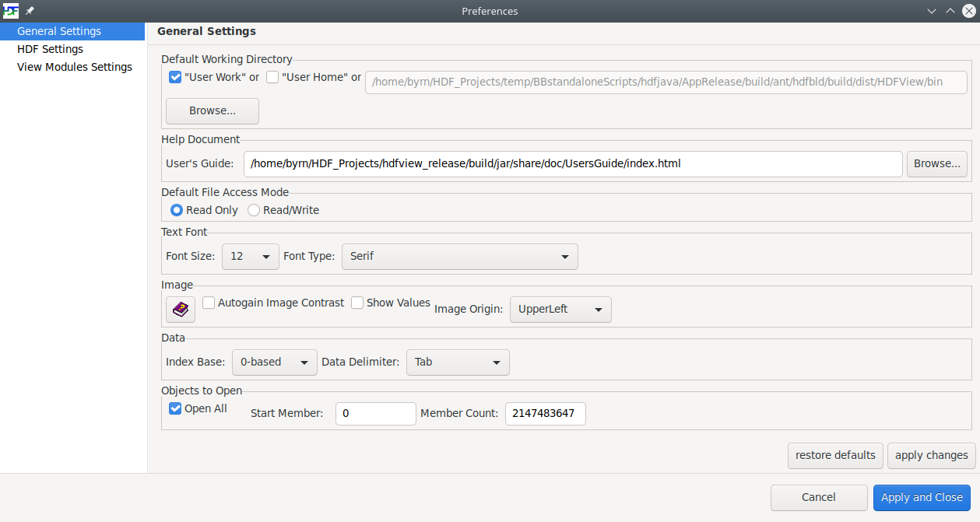Browse for the User's Guide file

pyautogui.click(x=937, y=163)
